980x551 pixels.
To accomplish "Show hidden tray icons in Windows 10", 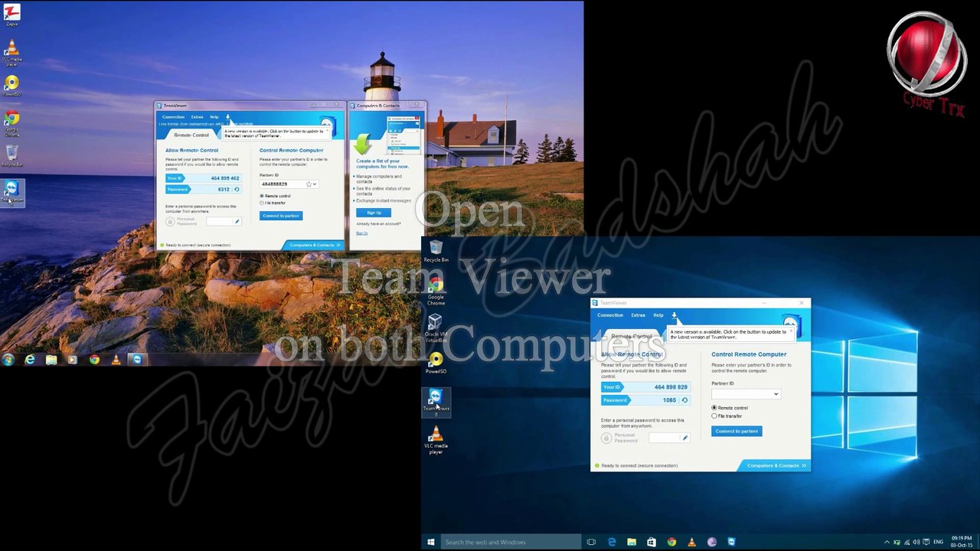I will pyautogui.click(x=887, y=542).
